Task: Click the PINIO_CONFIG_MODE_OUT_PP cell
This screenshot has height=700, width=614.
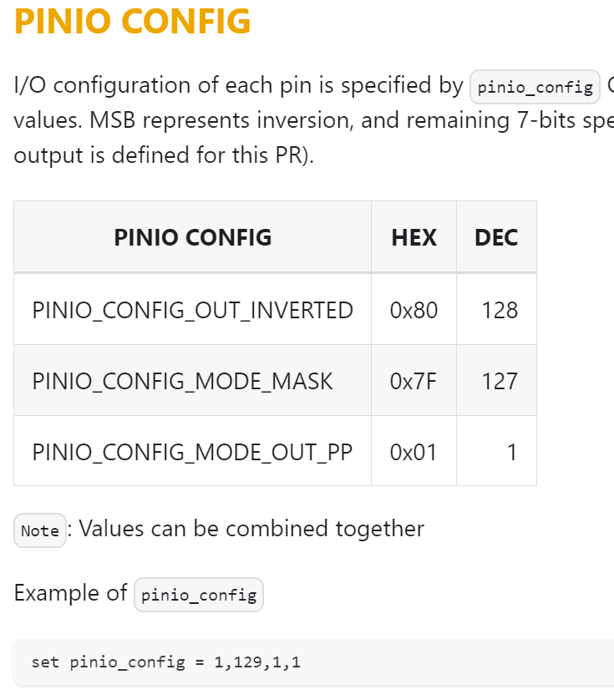Action: [x=192, y=451]
